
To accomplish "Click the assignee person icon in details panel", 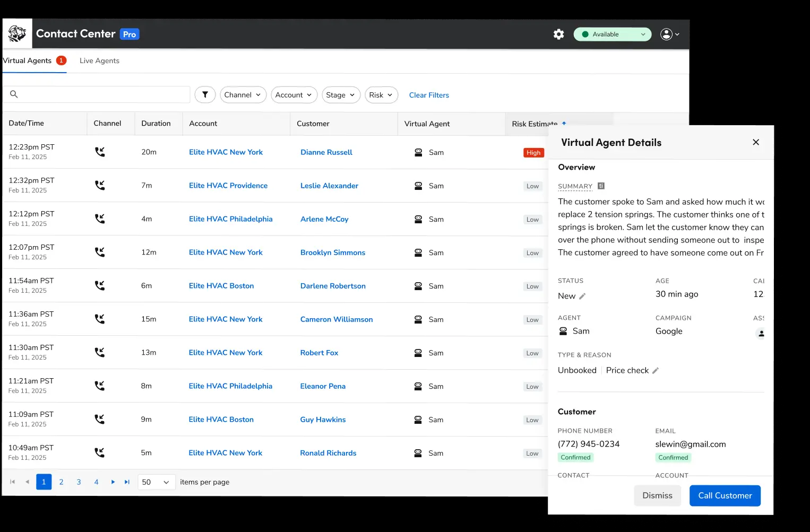I will [x=761, y=334].
